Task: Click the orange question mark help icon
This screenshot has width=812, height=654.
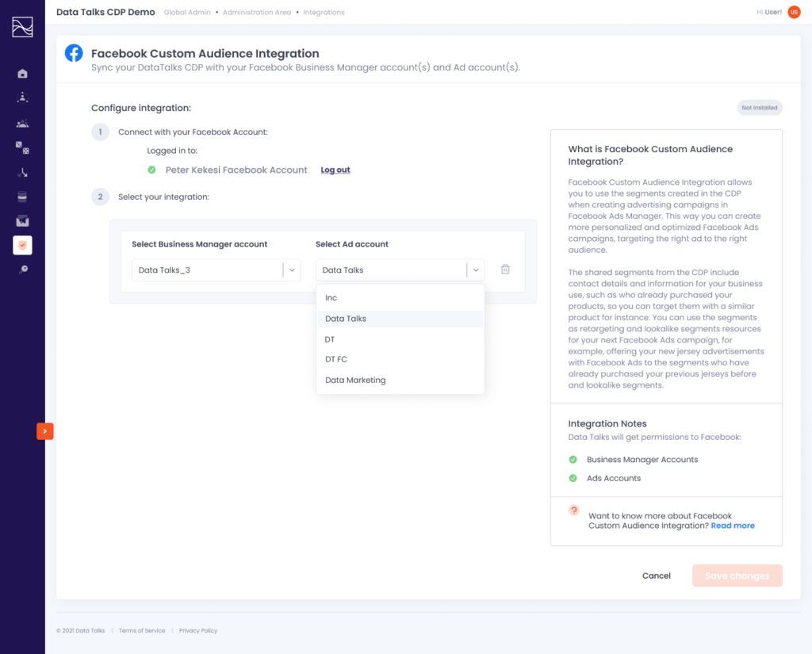Action: point(574,510)
